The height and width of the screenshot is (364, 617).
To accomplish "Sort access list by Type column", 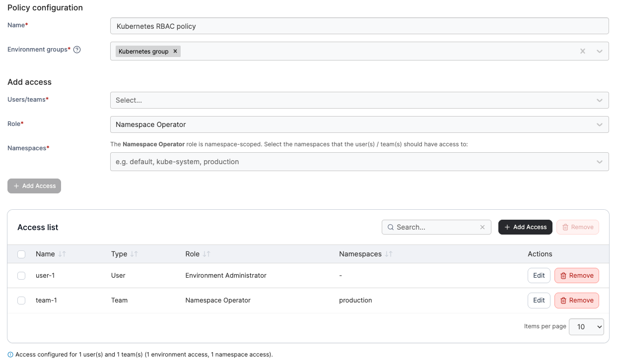I will point(134,254).
